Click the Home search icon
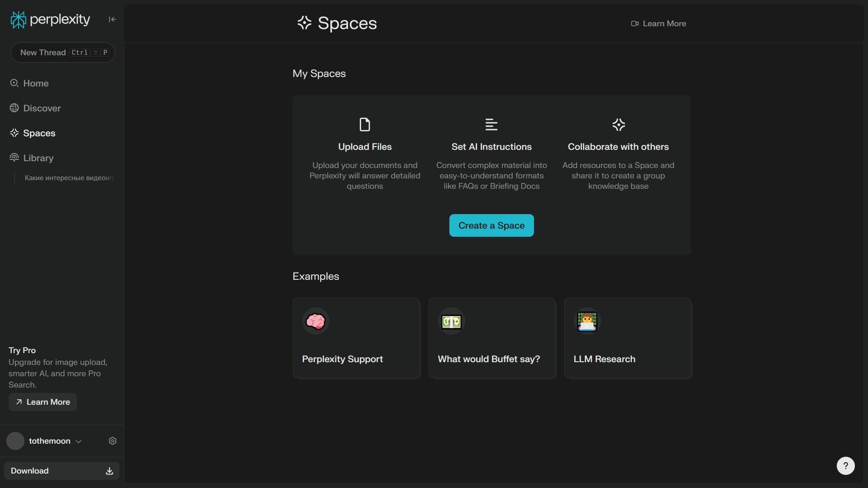This screenshot has height=488, width=868. (14, 83)
